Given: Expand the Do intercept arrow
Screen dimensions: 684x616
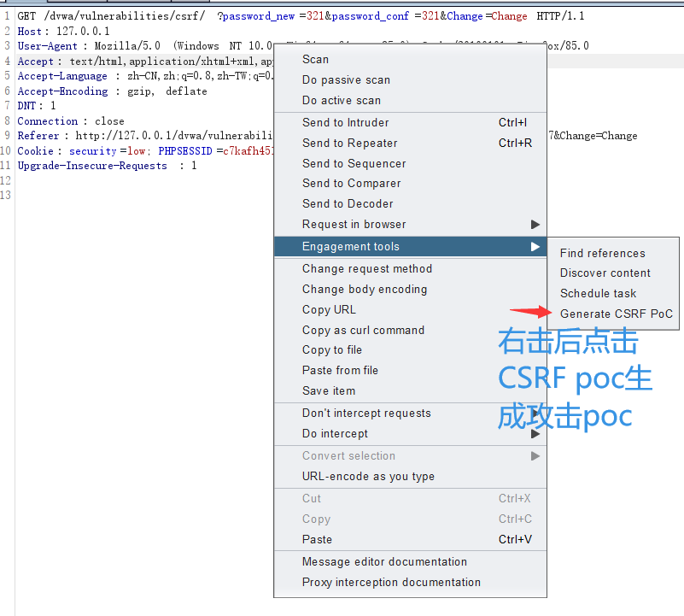Looking at the screenshot, I should 535,434.
